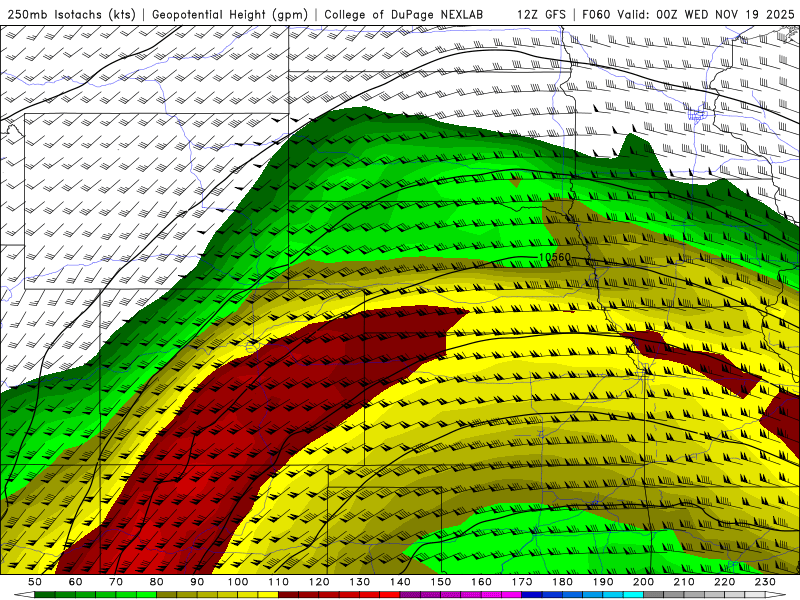Click the '140' legend value
This screenshot has width=800, height=600.
tap(400, 582)
